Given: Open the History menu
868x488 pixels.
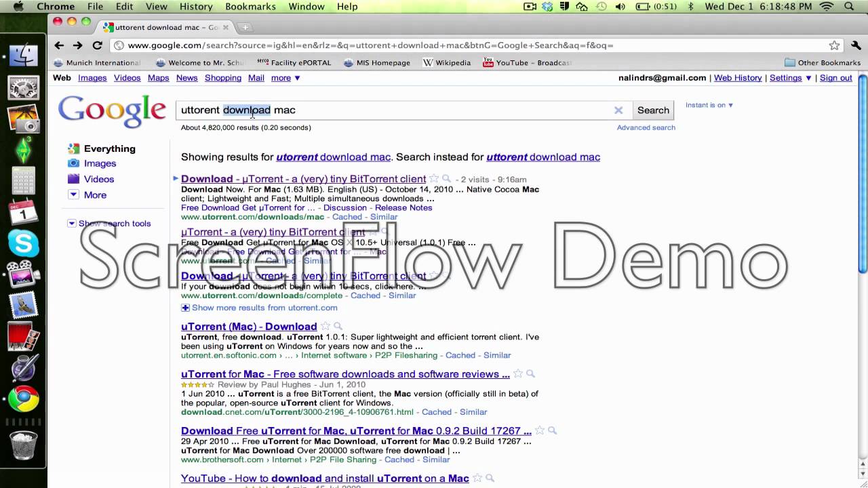Looking at the screenshot, I should point(196,6).
